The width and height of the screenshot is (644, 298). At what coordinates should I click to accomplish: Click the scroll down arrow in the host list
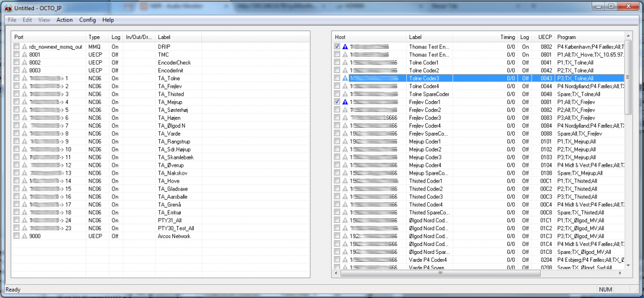[x=628, y=265]
